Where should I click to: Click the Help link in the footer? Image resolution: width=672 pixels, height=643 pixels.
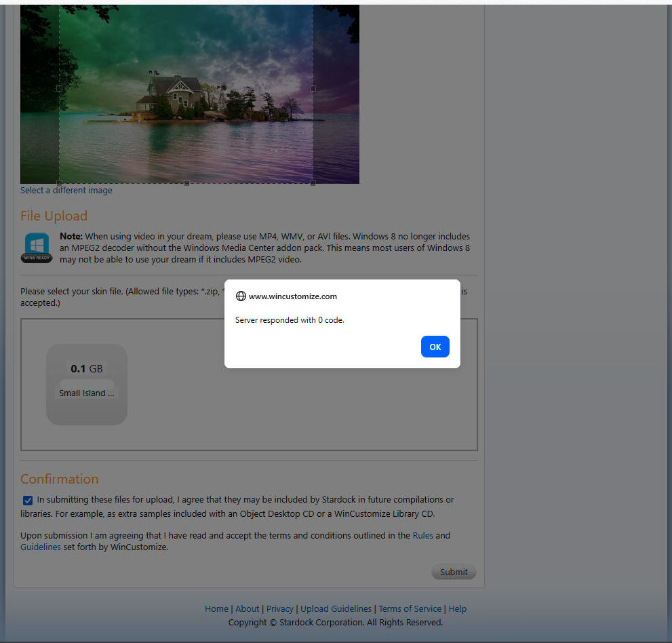tap(457, 608)
